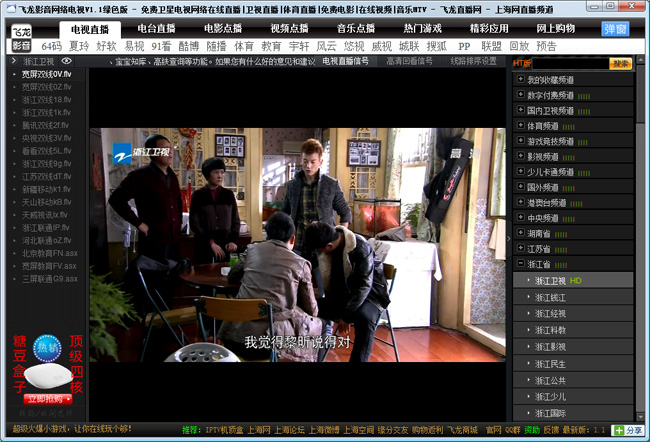The image size is (650, 442).
Task: Open the 精彩应用 tab
Action: coord(489,29)
